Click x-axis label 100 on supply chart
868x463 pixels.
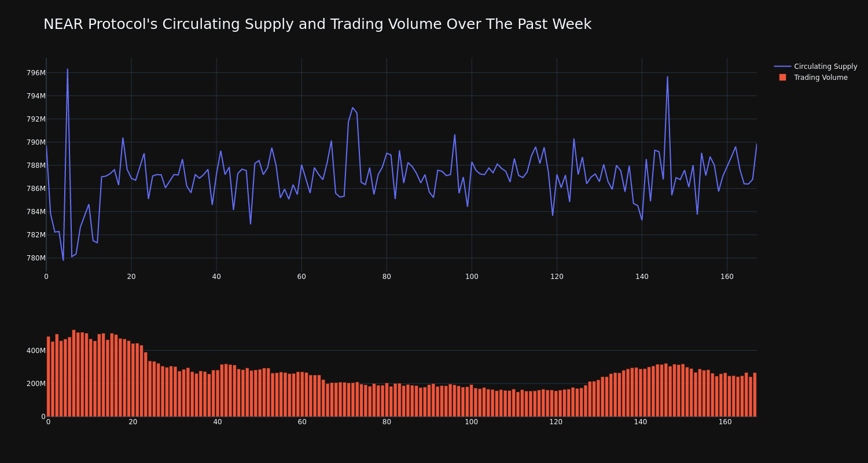click(472, 277)
